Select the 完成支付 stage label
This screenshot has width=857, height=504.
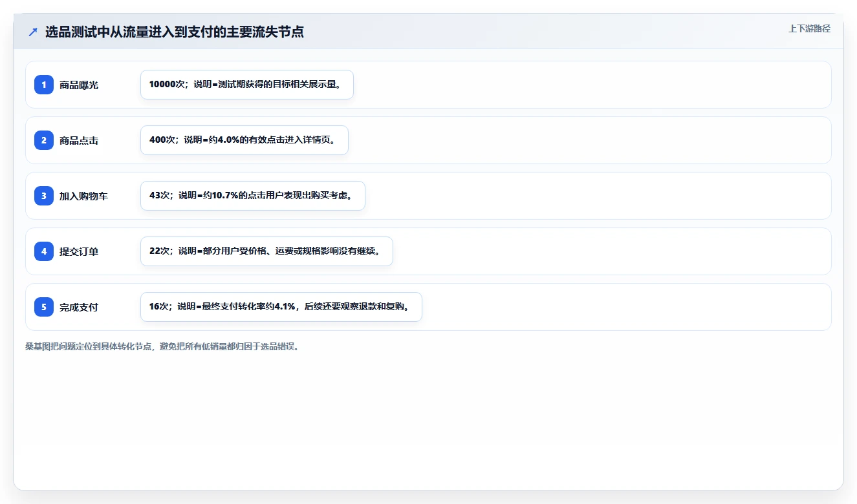coord(79,307)
